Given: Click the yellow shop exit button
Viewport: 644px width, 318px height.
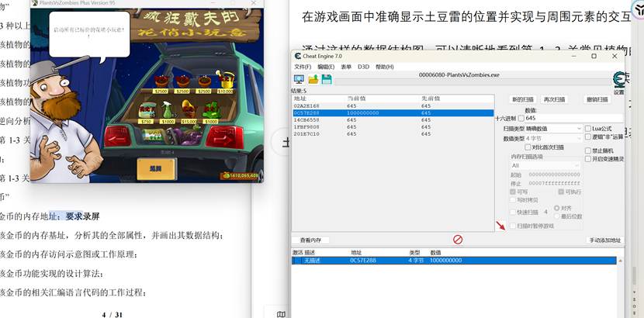Looking at the screenshot, I should coord(157,168).
